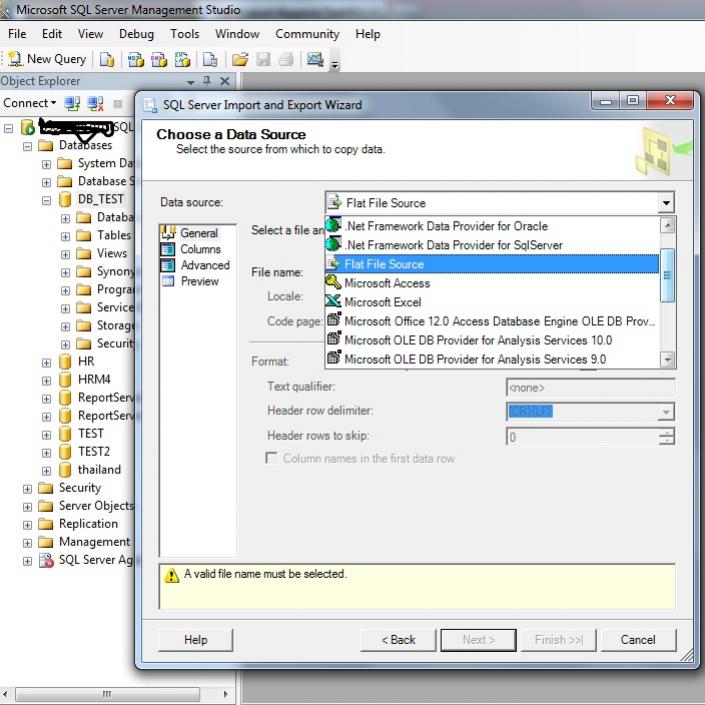Viewport: 705px width, 705px height.
Task: Click Object Explorer horizontal scrollbar thumb
Action: (x=107, y=694)
